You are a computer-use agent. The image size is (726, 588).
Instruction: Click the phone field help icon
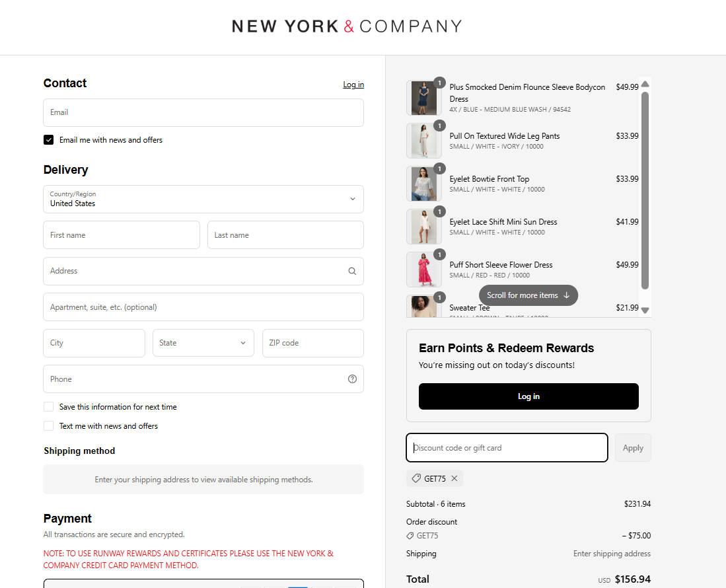coord(352,379)
